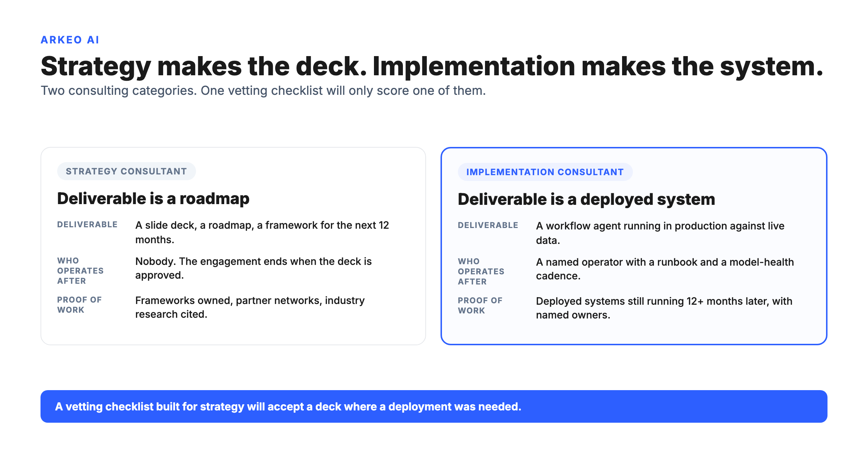Screen dimensions: 868x456
Task: Click DELIVERABLE label in the implementation card
Action: pyautogui.click(x=488, y=225)
